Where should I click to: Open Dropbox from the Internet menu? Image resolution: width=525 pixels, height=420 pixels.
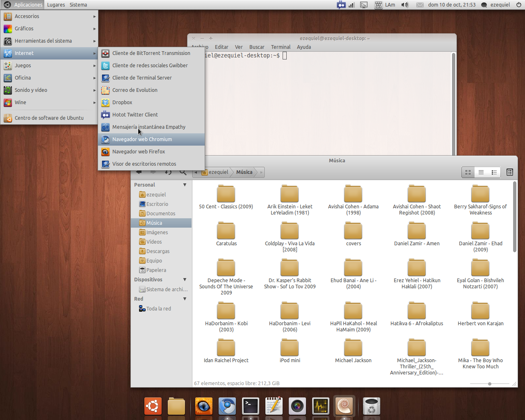point(151,103)
